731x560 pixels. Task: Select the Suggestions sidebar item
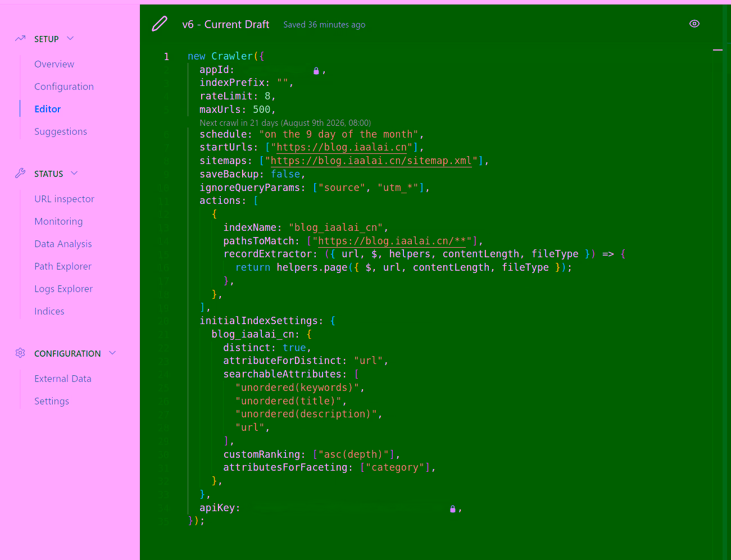tap(61, 131)
